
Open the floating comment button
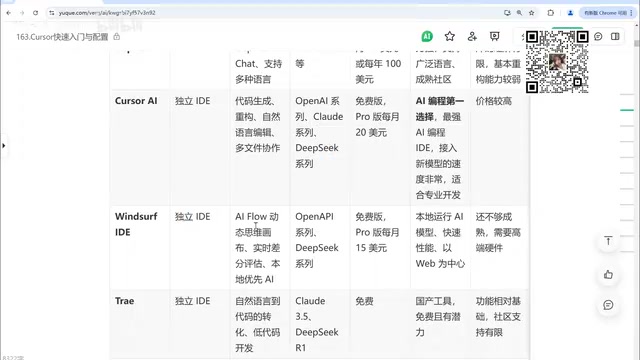[608, 305]
